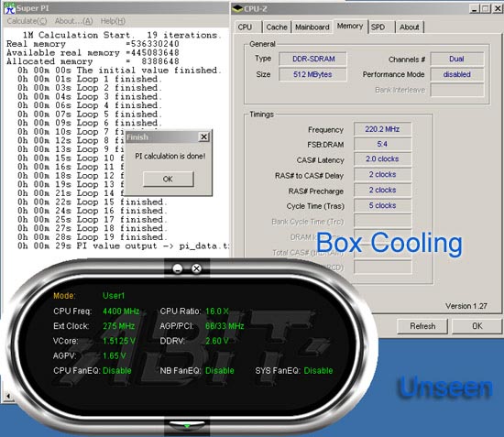Click the 'Allocated memory' line in Super PI
This screenshot has width=504, height=437.
93,61
